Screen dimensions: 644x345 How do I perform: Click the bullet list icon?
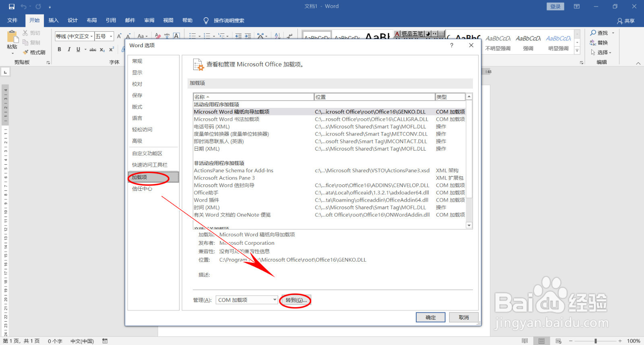click(x=192, y=36)
